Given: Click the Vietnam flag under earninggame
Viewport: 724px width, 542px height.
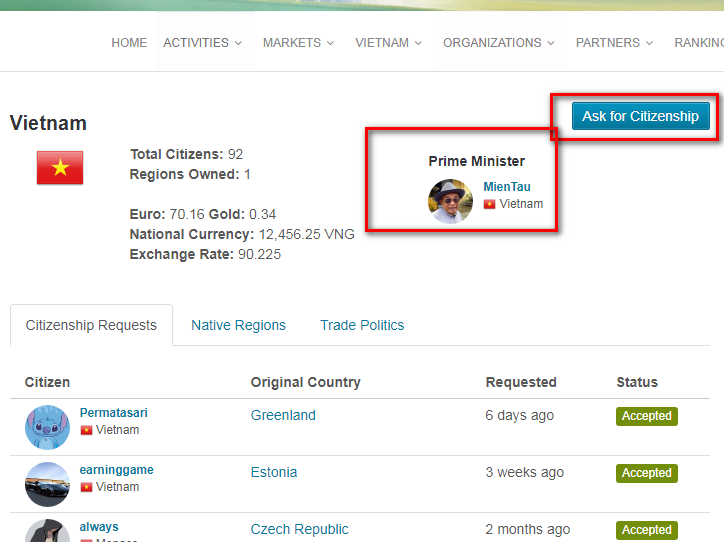Looking at the screenshot, I should coord(87,488).
